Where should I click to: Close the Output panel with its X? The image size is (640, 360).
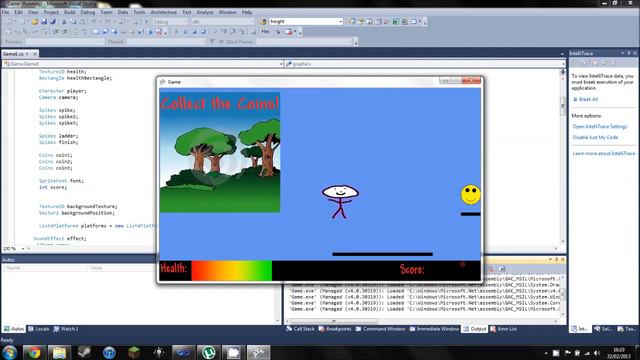pos(563,260)
